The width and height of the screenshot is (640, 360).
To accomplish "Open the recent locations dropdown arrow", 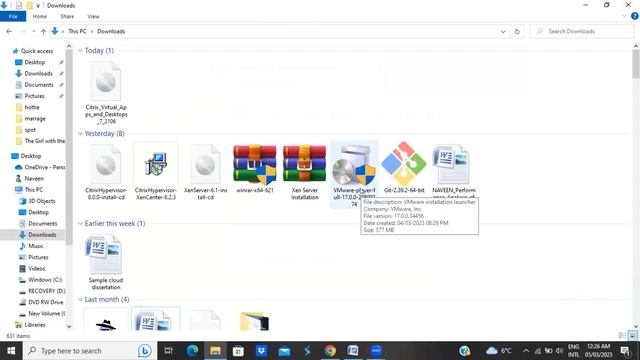I will [33, 31].
